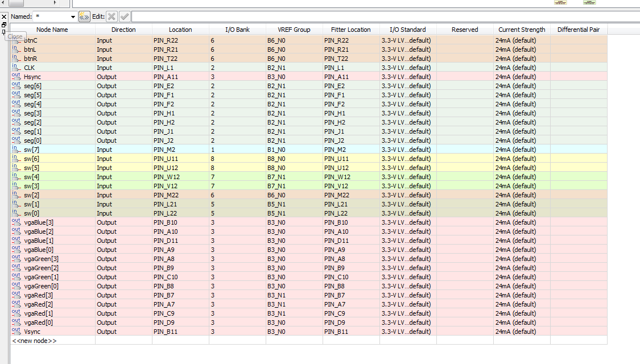Select the Direction cell for seg[1]
The image size is (640, 364).
point(123,131)
